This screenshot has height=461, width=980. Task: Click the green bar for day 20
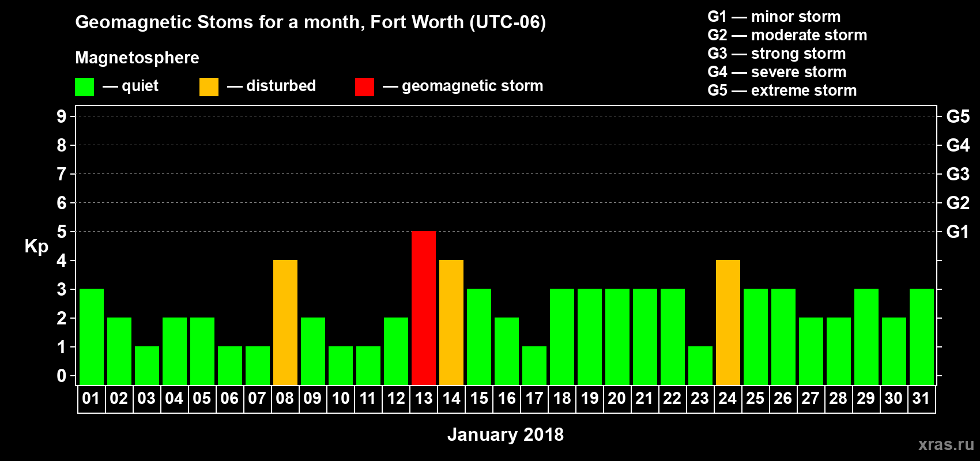pos(617,337)
